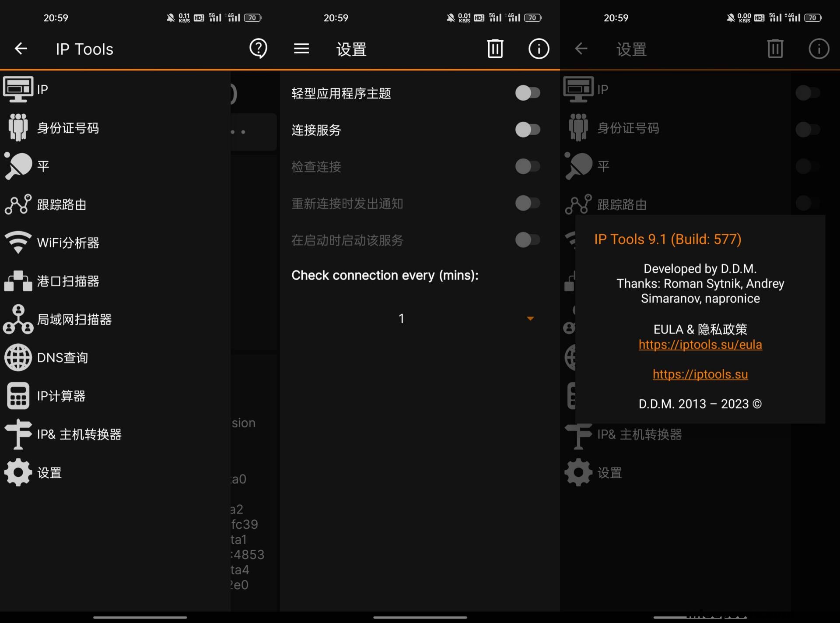Expand the check connection minutes dropdown arrow
Image resolution: width=840 pixels, height=623 pixels.
pos(530,318)
